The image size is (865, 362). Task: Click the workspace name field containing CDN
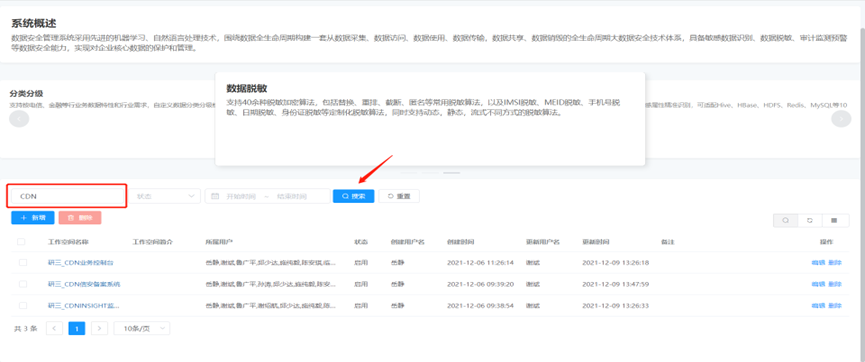point(68,196)
